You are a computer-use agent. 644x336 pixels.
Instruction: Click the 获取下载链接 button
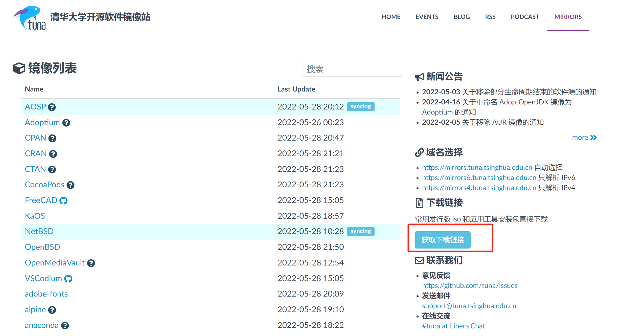(x=443, y=240)
